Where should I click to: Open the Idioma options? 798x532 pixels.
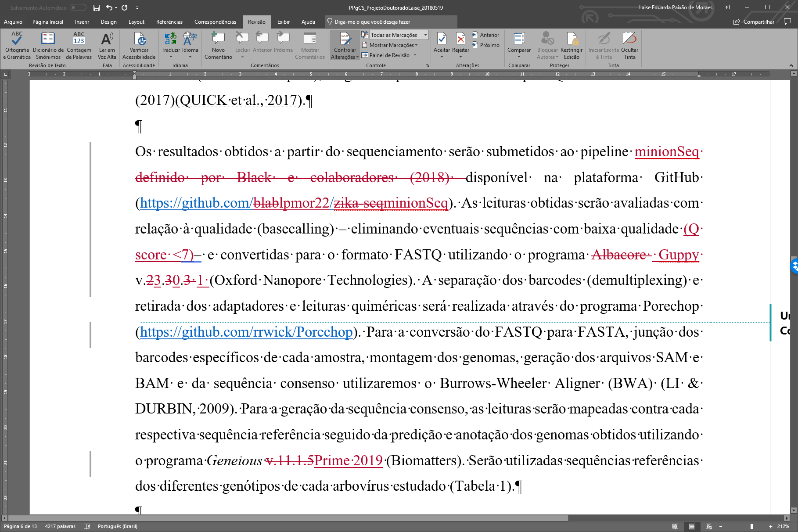tap(190, 45)
